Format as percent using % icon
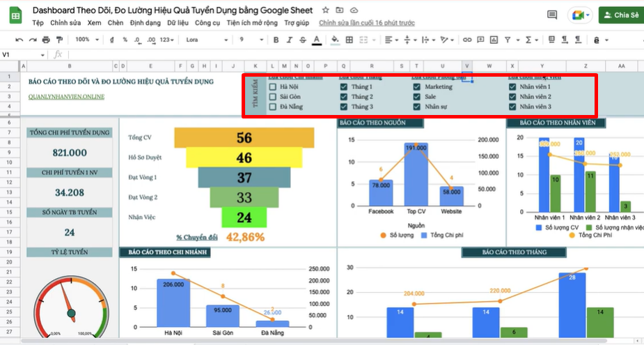Image resolution: width=644 pixels, height=345 pixels. [x=125, y=40]
